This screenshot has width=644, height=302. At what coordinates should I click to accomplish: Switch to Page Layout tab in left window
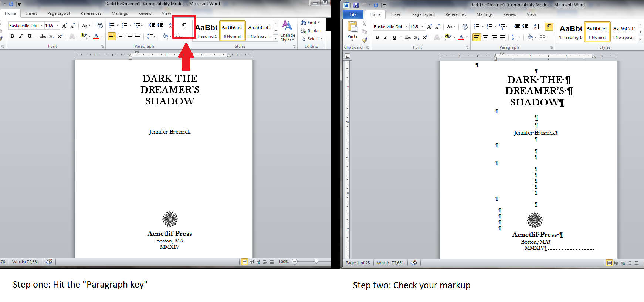pos(58,13)
